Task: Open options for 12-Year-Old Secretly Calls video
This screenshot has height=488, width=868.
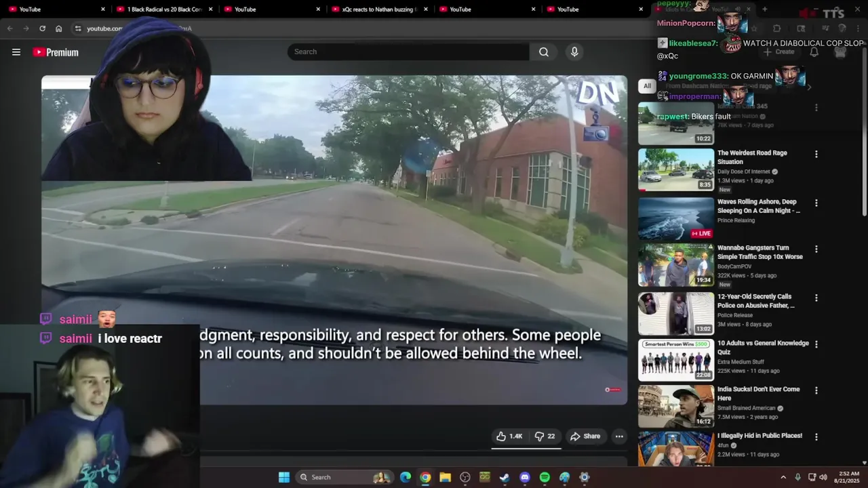Action: click(816, 298)
